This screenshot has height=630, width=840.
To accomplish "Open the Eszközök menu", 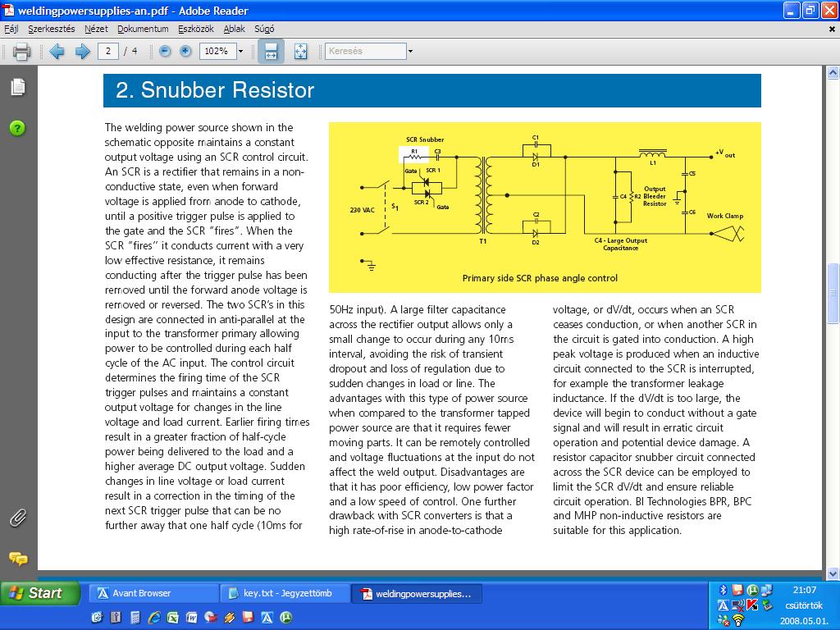I will tap(196, 29).
